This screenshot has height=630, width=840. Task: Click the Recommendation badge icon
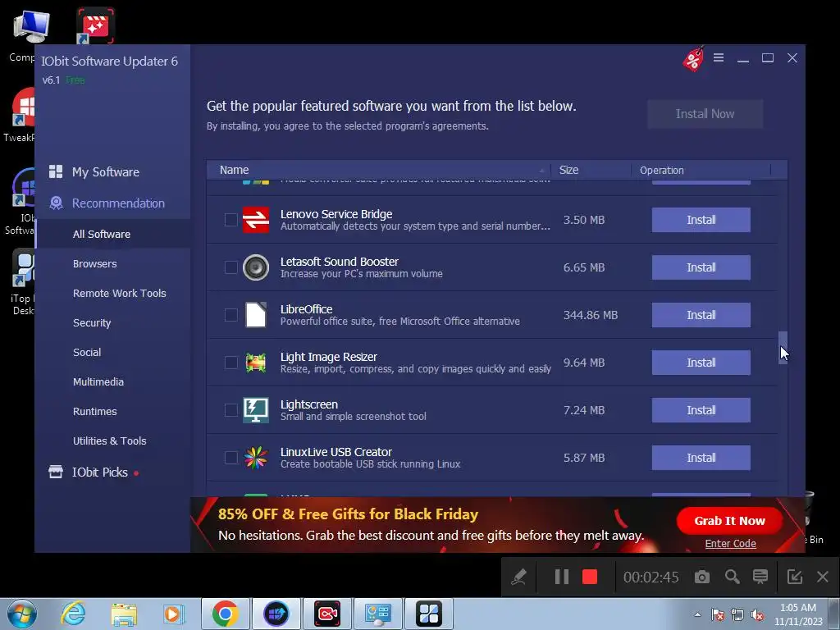56,203
